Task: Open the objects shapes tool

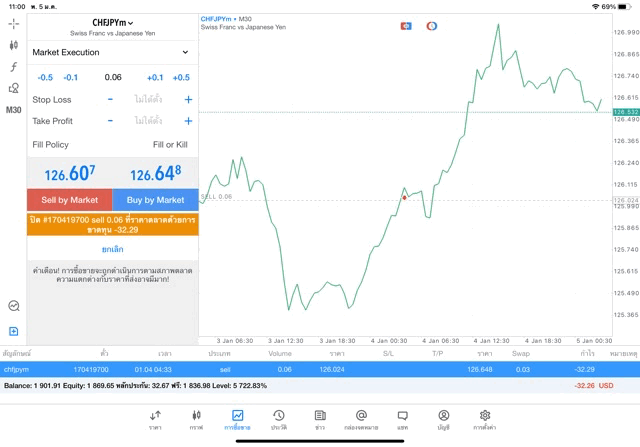Action: click(x=14, y=88)
